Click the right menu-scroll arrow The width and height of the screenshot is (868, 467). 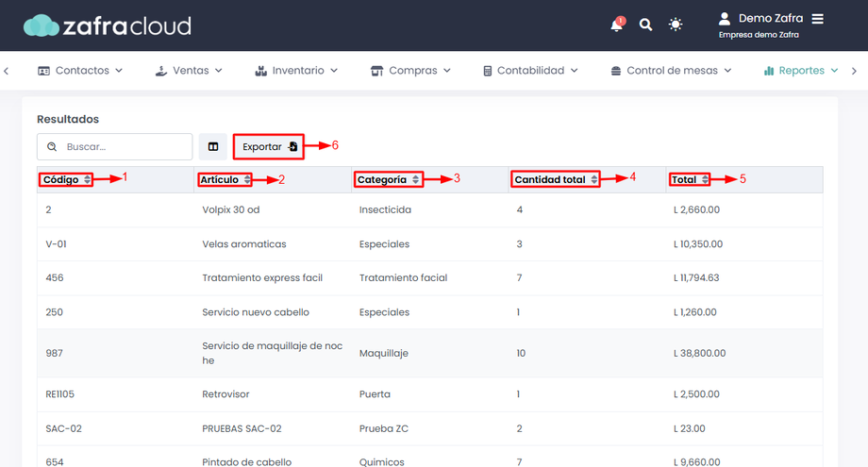(x=854, y=71)
